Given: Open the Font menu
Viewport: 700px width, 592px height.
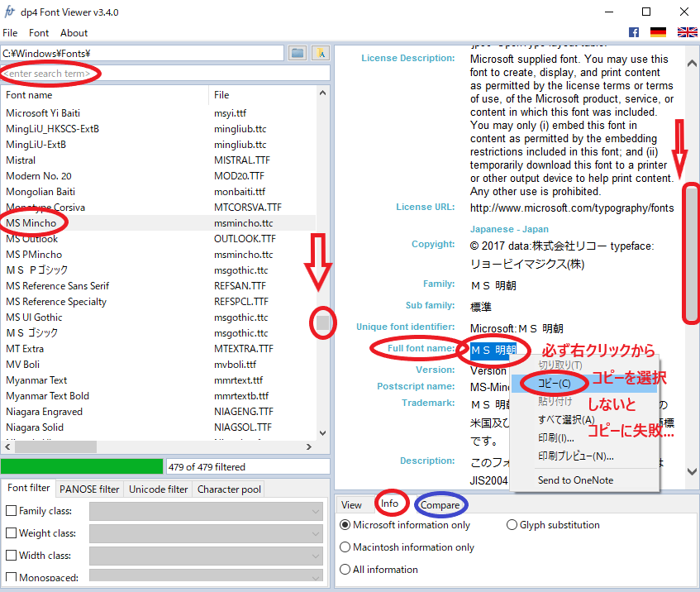Looking at the screenshot, I should click(39, 32).
